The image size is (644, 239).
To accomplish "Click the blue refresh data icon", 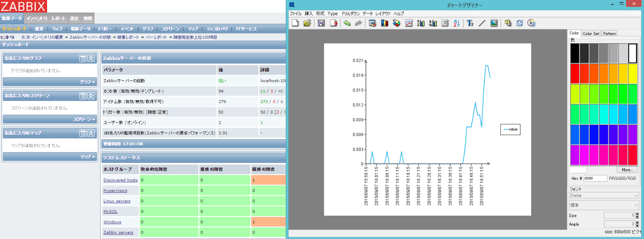I will [x=520, y=23].
